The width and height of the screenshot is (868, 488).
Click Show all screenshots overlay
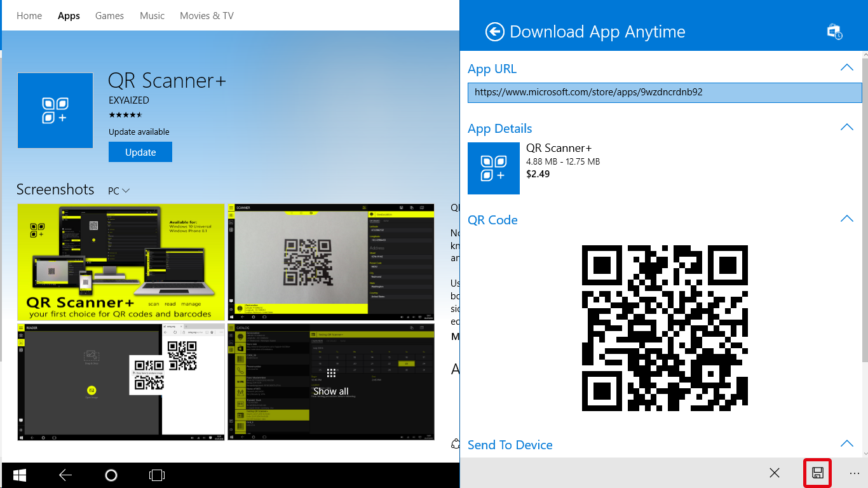point(330,383)
